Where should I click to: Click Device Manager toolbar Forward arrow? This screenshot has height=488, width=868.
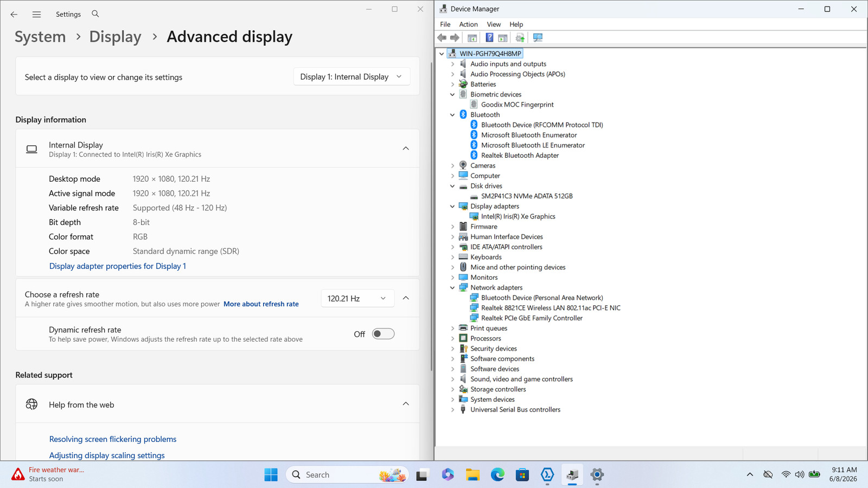tap(455, 37)
